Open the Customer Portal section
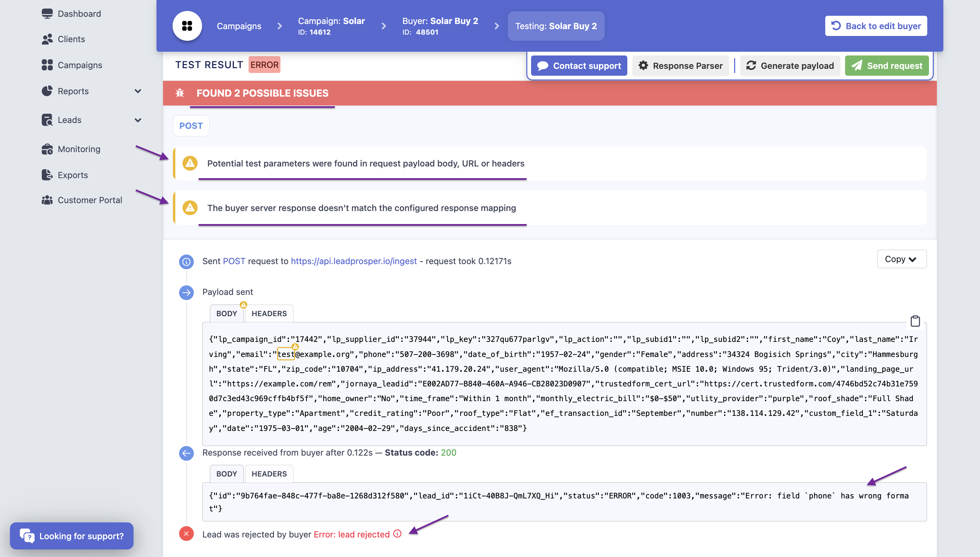Image resolution: width=980 pixels, height=557 pixels. (47, 200)
